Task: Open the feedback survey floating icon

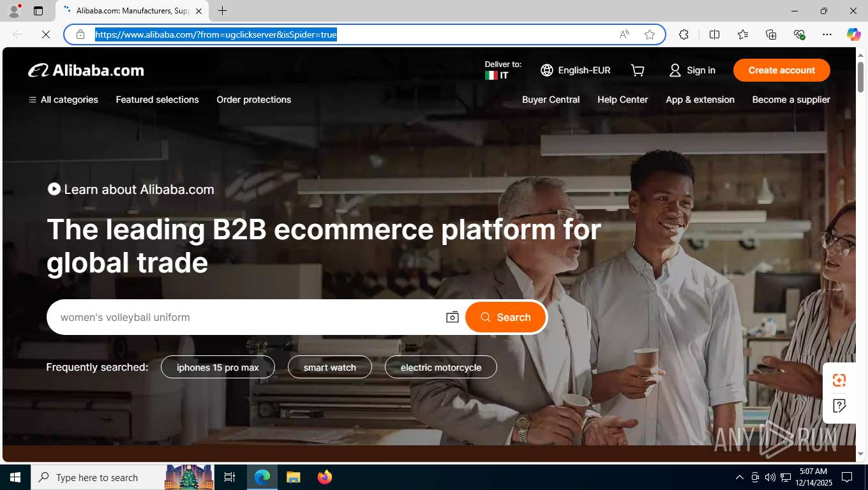Action: (839, 406)
